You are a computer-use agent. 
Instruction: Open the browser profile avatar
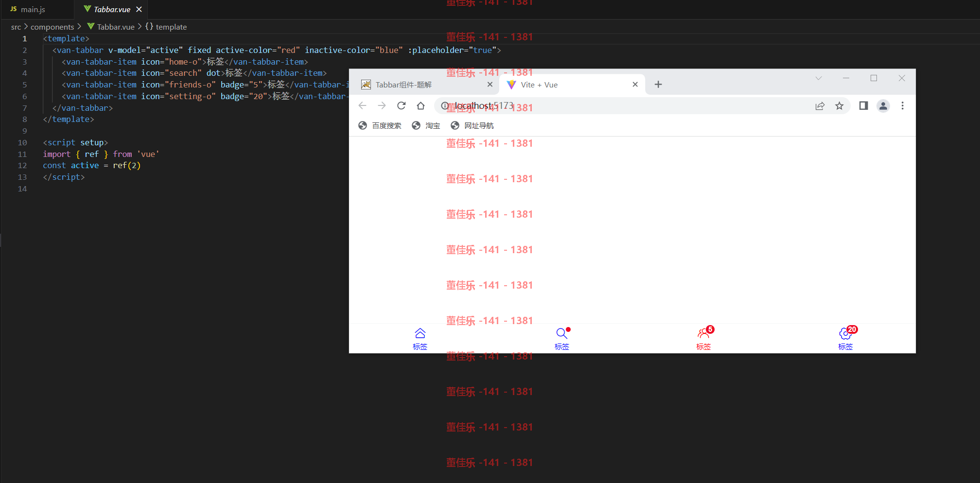point(883,105)
